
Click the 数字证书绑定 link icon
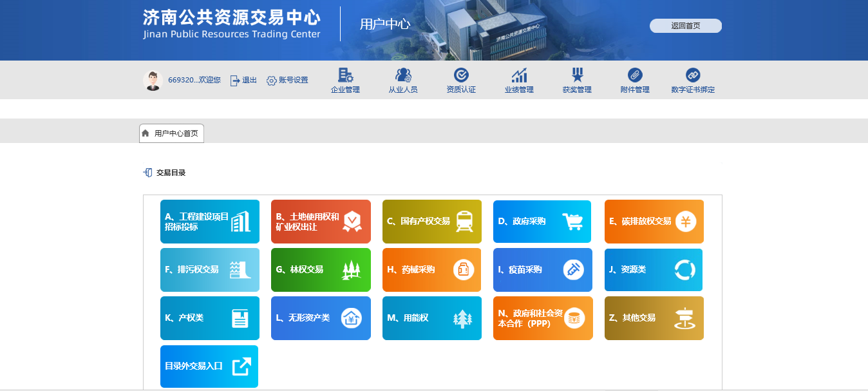[x=693, y=75]
